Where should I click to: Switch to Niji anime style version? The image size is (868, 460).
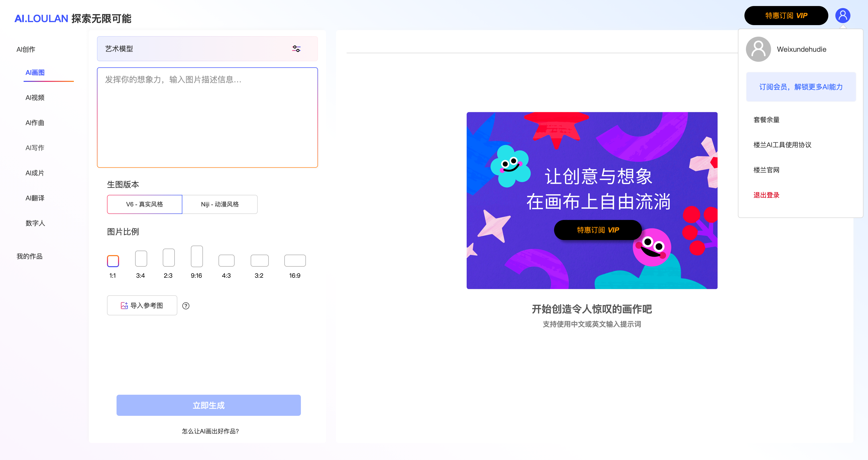click(220, 204)
